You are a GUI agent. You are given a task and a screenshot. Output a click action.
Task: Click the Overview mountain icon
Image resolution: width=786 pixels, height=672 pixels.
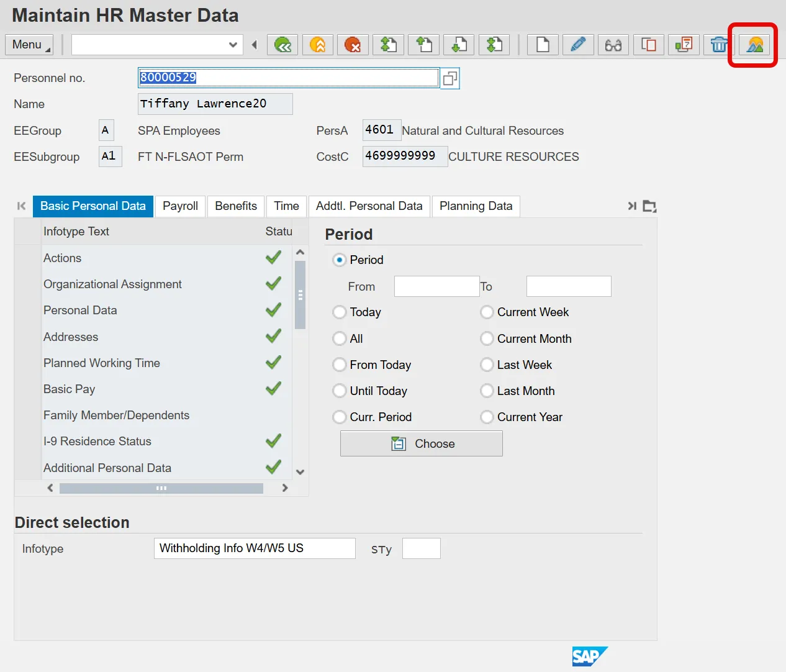[754, 45]
